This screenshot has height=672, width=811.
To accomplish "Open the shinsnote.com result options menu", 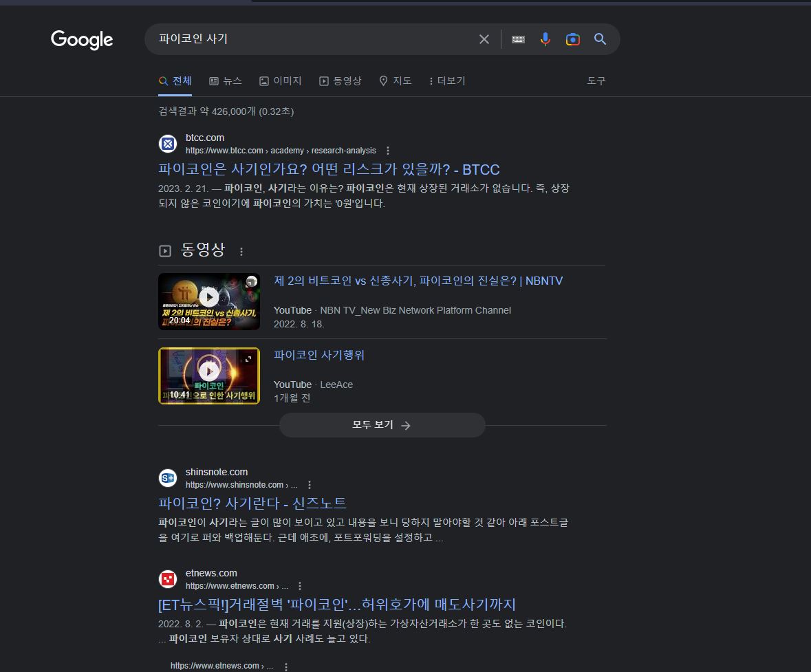I will click(310, 485).
